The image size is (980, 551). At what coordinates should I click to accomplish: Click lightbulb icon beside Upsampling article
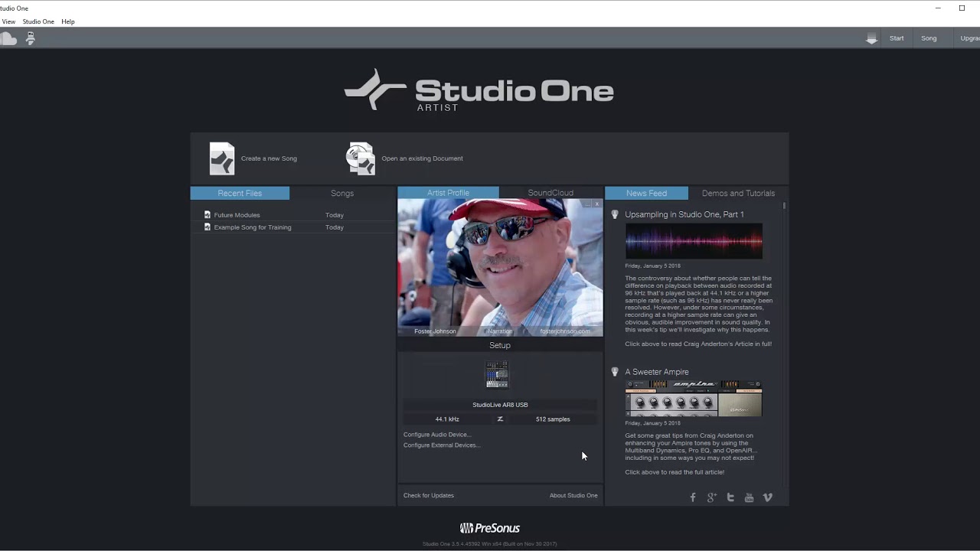614,214
